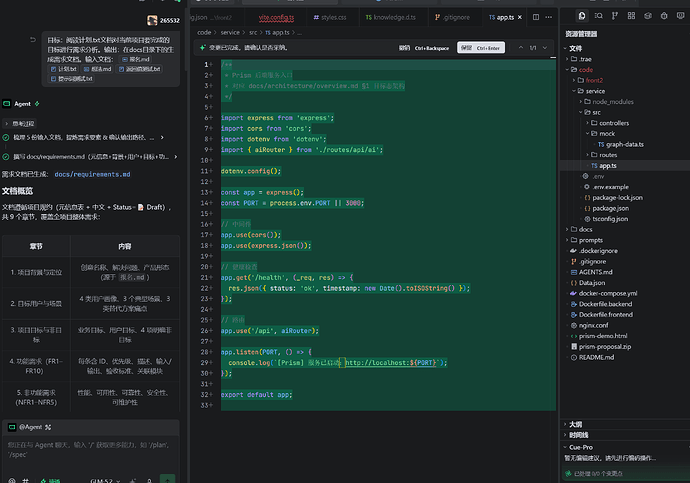This screenshot has width=690, height=483.
Task: Switch to the styles.css tab
Action: pyautogui.click(x=330, y=17)
